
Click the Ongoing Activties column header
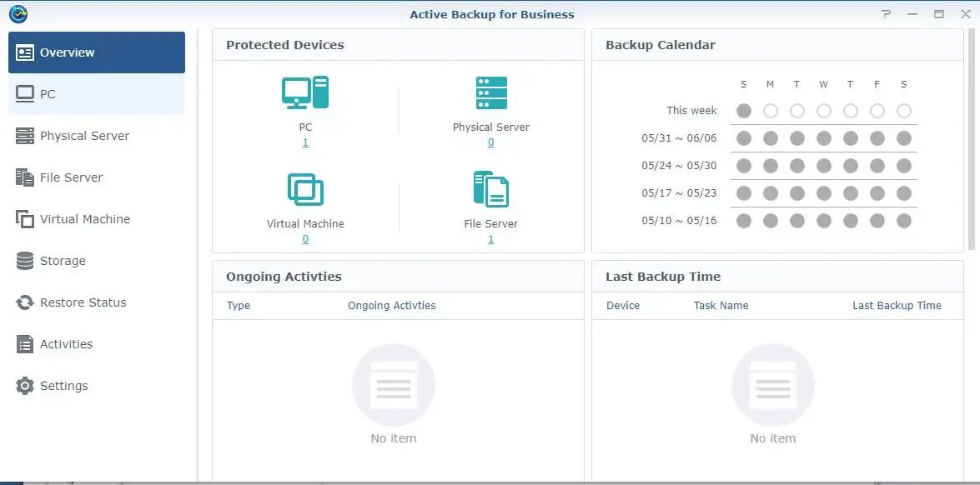pyautogui.click(x=392, y=306)
